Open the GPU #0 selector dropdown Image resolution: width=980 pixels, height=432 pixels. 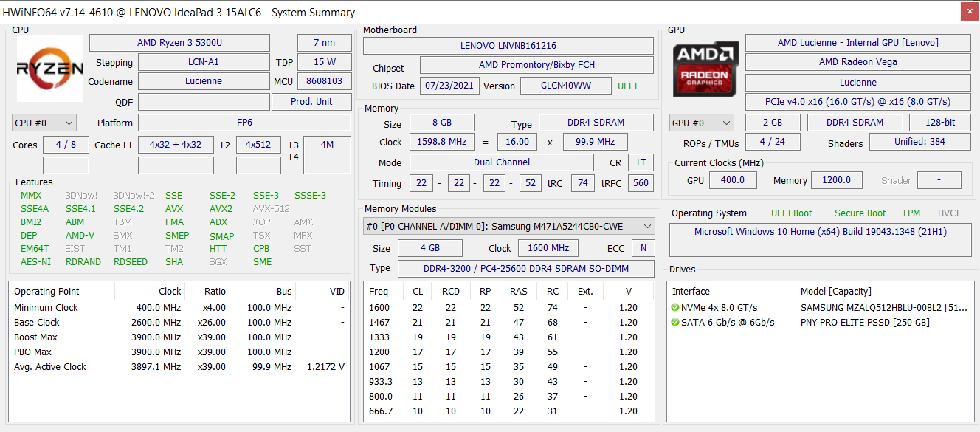click(702, 123)
